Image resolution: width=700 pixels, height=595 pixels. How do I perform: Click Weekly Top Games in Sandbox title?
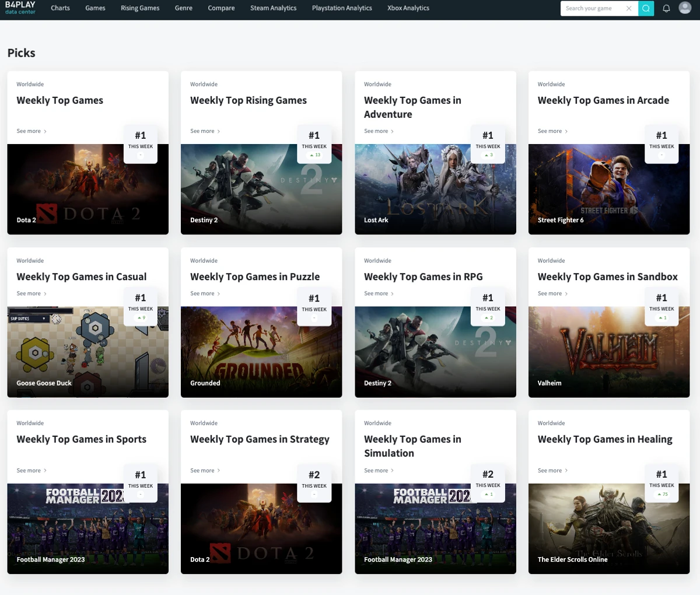click(x=608, y=276)
